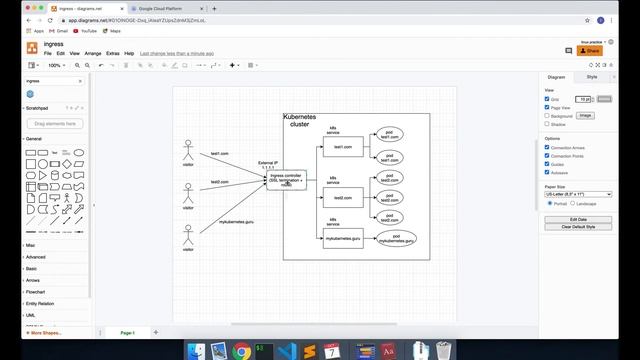The width and height of the screenshot is (640, 360).
Task: Enable the Shadow checkbox
Action: pos(547,124)
